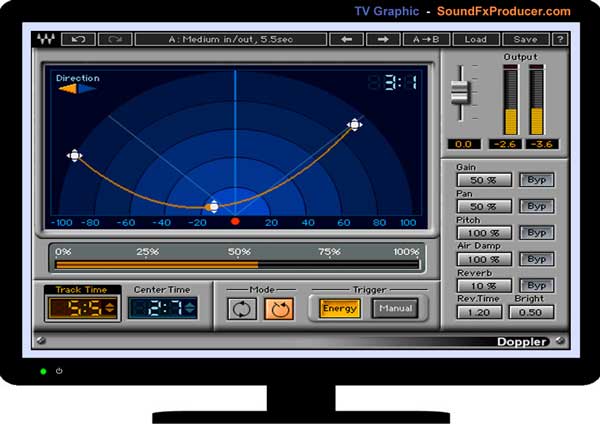Click the Pitch 100 % value field

pos(484,233)
